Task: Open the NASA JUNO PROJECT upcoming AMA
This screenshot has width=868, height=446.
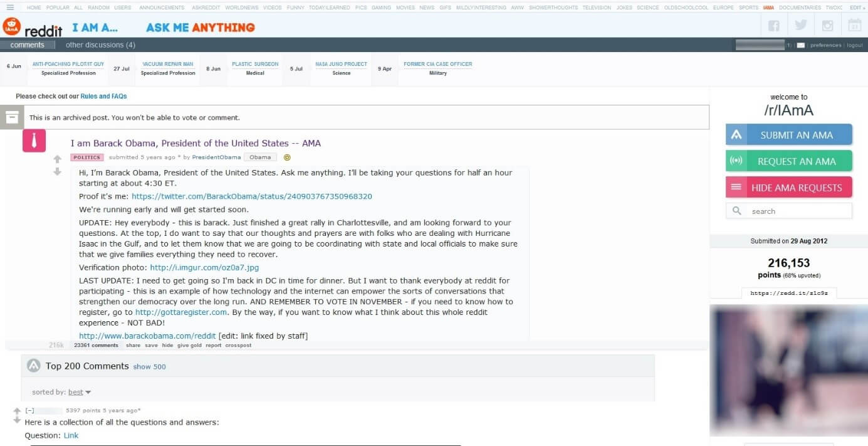Action: 341,64
